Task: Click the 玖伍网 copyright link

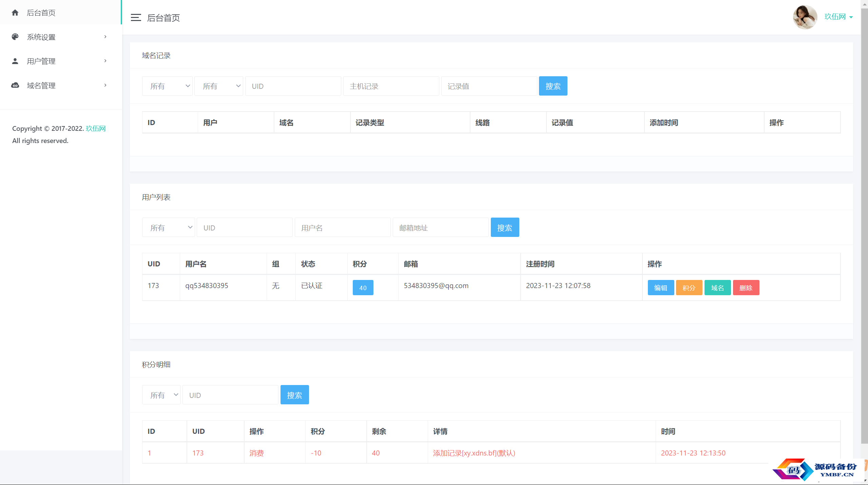Action: click(x=96, y=128)
